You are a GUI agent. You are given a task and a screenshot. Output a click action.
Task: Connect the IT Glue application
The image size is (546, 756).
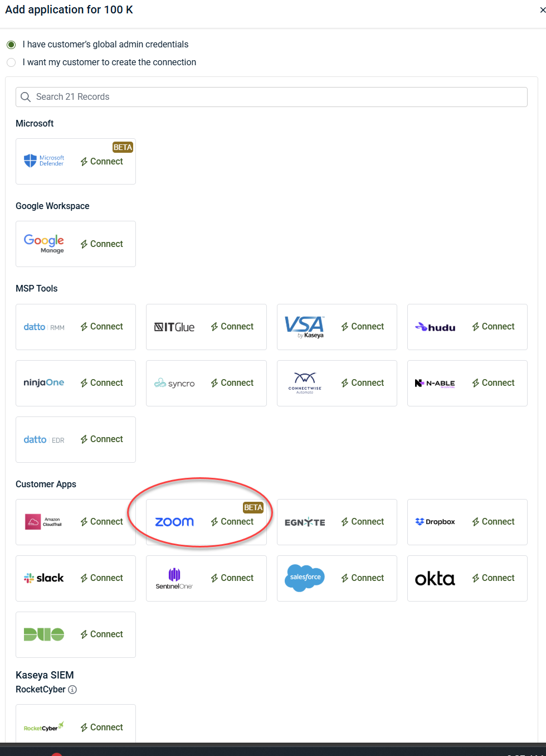coord(232,327)
